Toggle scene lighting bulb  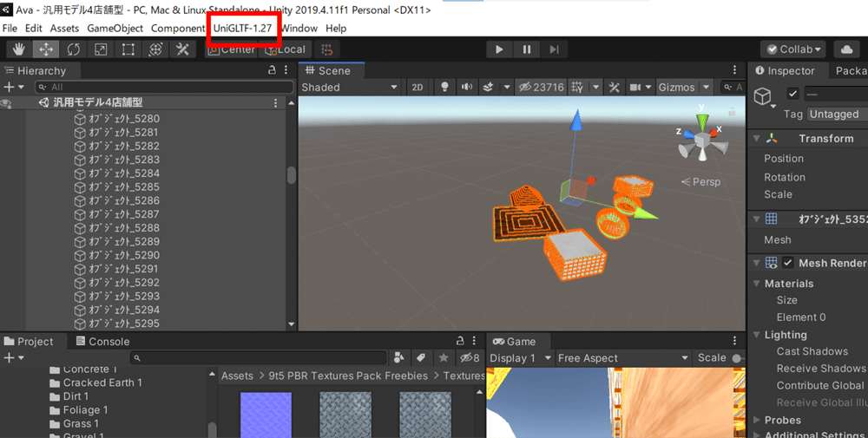(x=444, y=87)
